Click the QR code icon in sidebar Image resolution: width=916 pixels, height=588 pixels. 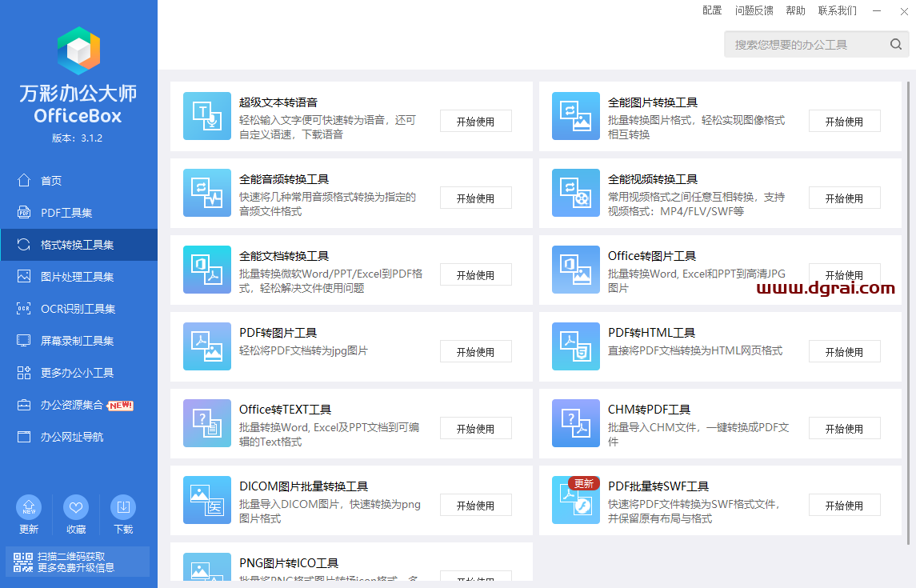[x=22, y=562]
